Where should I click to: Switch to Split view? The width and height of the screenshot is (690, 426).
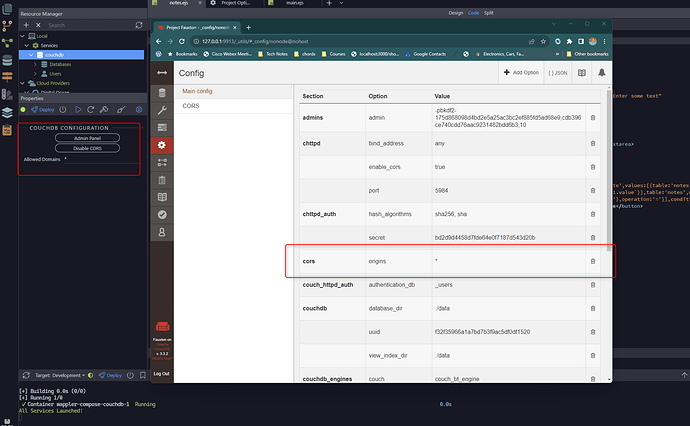tap(488, 13)
